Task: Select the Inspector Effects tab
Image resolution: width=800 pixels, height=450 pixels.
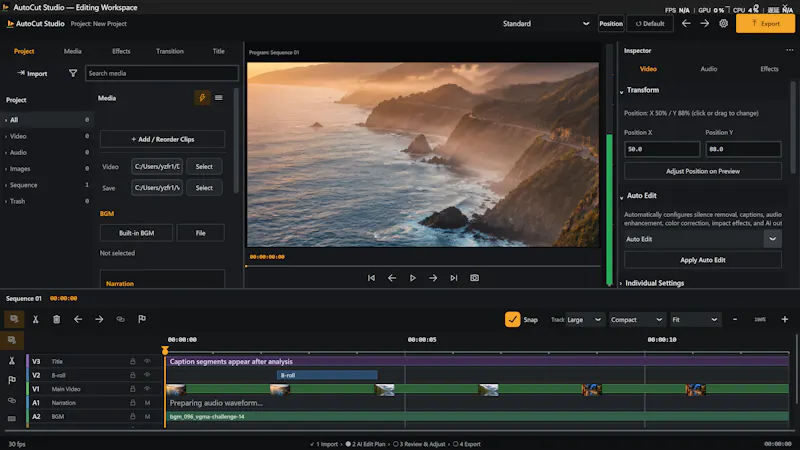Action: tap(769, 69)
